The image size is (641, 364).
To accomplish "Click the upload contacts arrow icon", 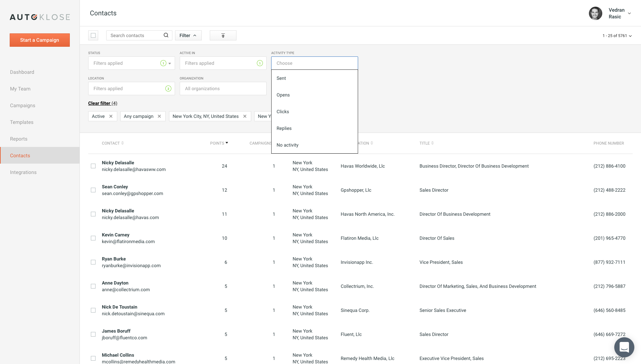I will click(x=223, y=35).
